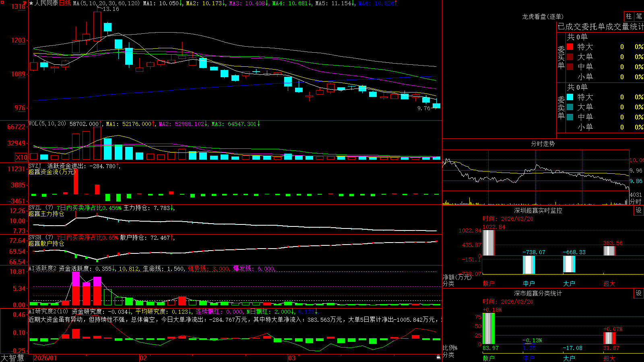
Task: Click the AI活跃度2 indicator name
Action: tap(42, 268)
